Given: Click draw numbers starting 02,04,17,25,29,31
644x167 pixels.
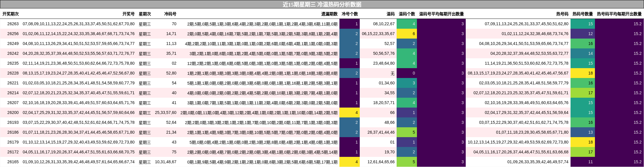Looking at the screenshot, I should coord(79,112).
